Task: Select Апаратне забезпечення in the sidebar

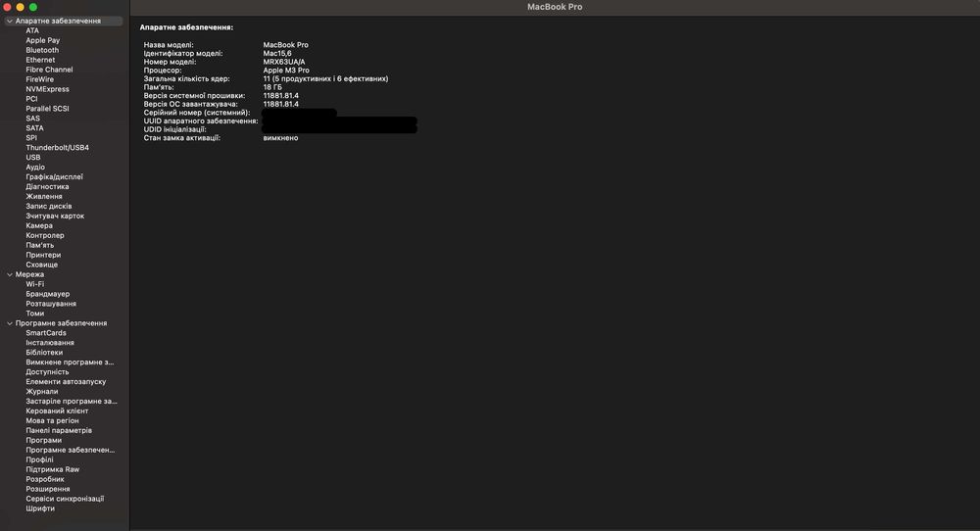Action: pyautogui.click(x=58, y=22)
